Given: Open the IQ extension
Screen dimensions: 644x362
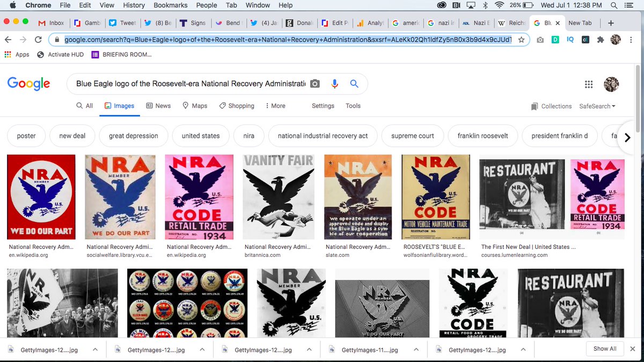Looking at the screenshot, I should pyautogui.click(x=570, y=40).
